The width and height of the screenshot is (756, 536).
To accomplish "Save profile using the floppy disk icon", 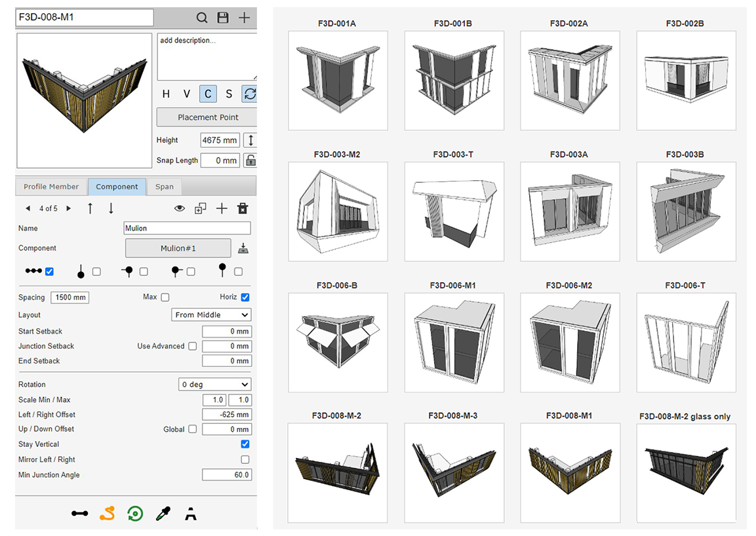I will tap(223, 18).
